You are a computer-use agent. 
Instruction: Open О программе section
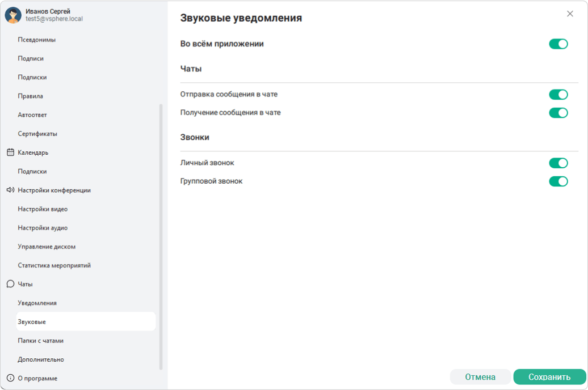(x=37, y=379)
